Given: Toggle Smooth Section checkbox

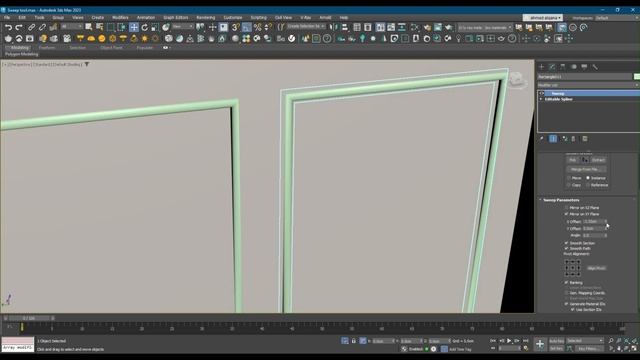Looking at the screenshot, I should click(567, 243).
